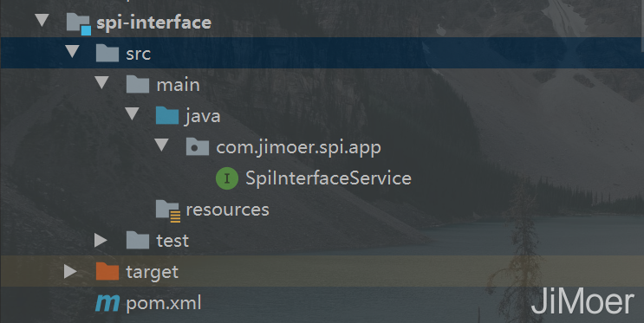Click the main folder icon
644x323 pixels.
tap(138, 84)
